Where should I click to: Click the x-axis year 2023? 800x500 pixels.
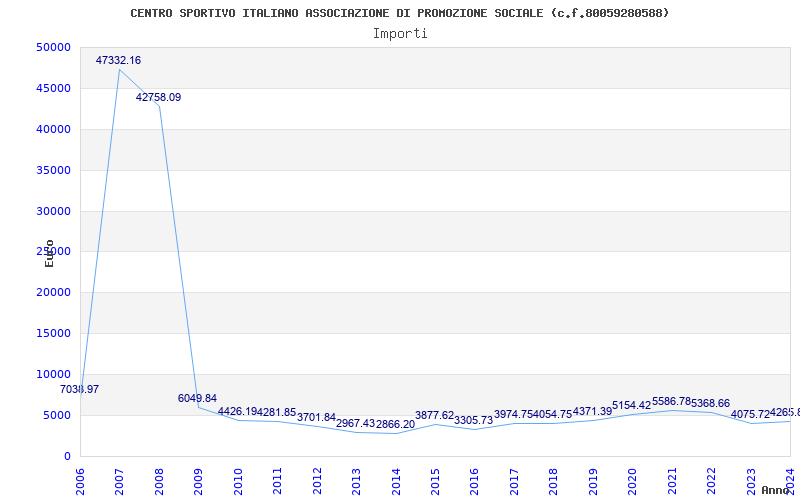[x=751, y=482]
